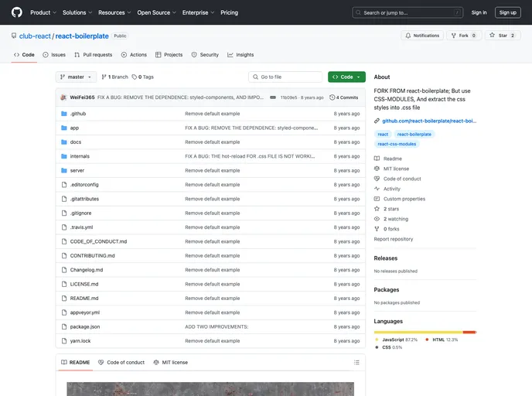Click the tag icon beside 0 Tags
The height and width of the screenshot is (396, 532).
(135, 77)
